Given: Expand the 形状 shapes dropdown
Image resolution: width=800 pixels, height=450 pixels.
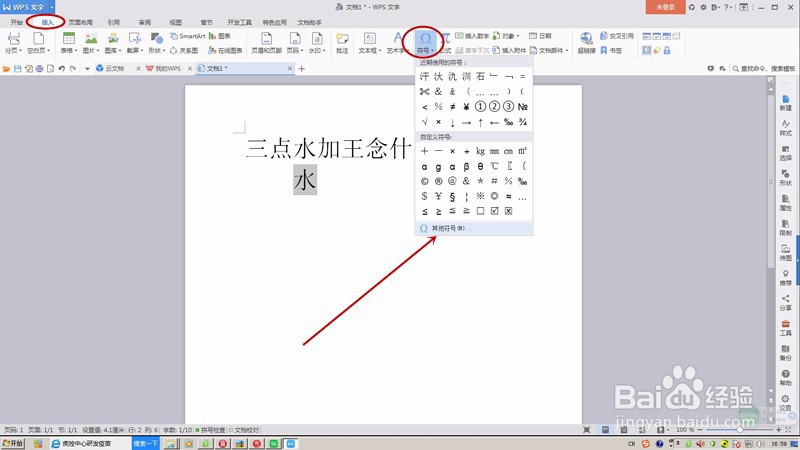Looking at the screenshot, I should coord(157,51).
